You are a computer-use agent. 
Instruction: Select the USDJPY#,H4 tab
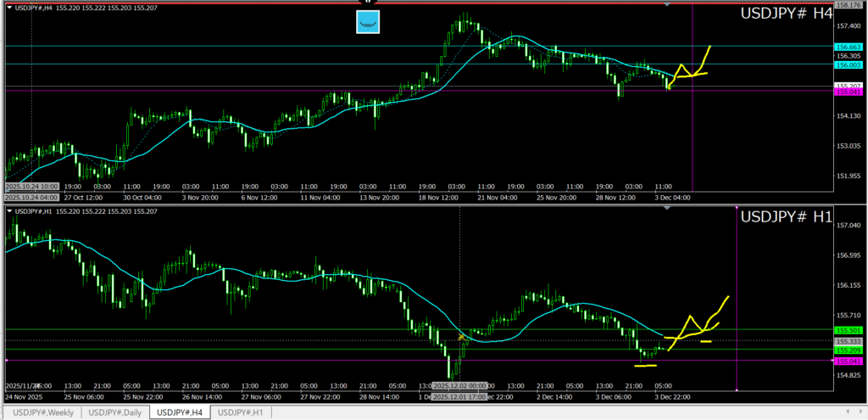pos(179,412)
